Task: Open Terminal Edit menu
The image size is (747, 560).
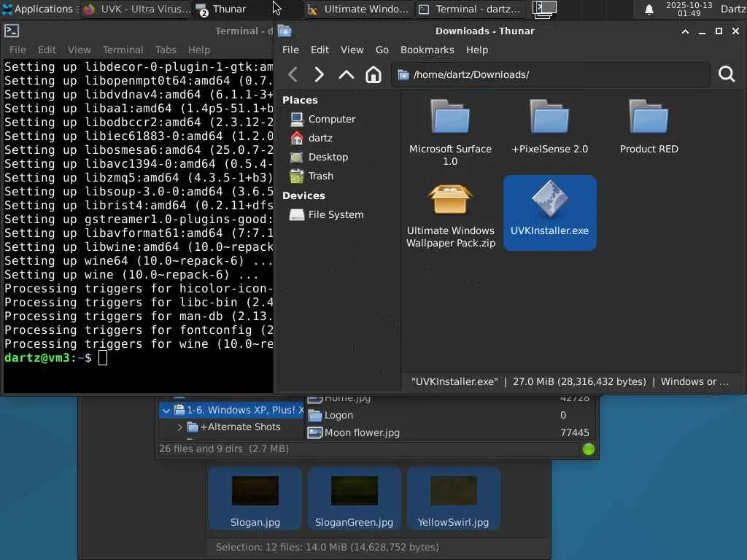Action: point(47,50)
